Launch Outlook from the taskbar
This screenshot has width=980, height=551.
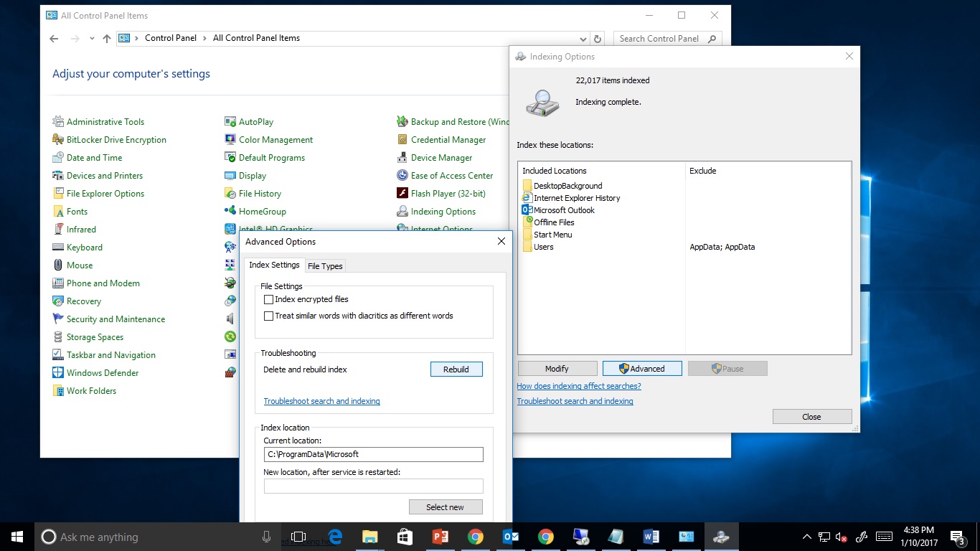click(511, 536)
